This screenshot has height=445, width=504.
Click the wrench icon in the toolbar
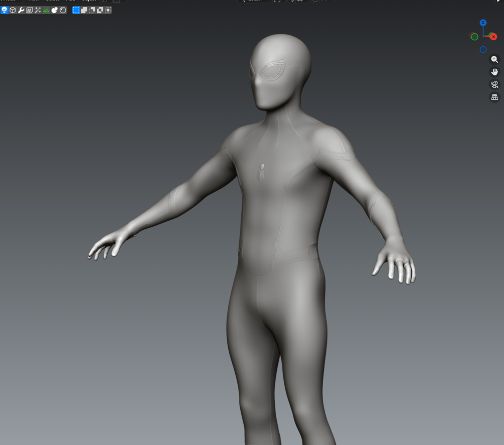[x=21, y=11]
